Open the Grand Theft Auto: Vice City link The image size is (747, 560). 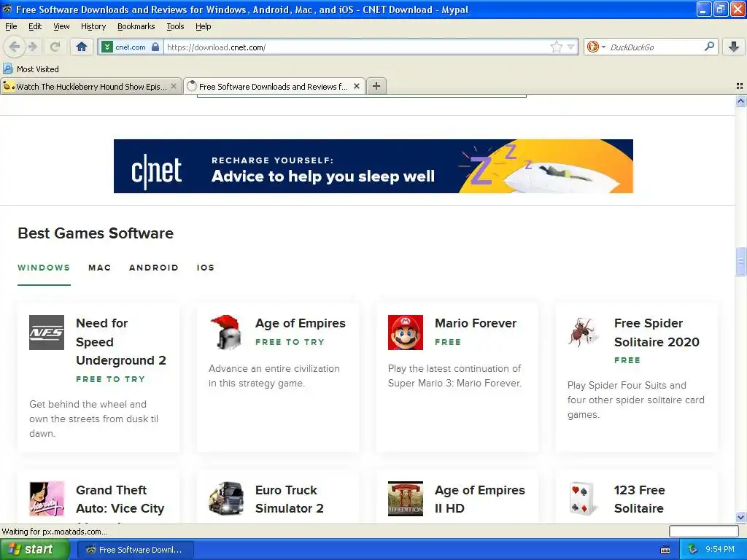[120, 499]
